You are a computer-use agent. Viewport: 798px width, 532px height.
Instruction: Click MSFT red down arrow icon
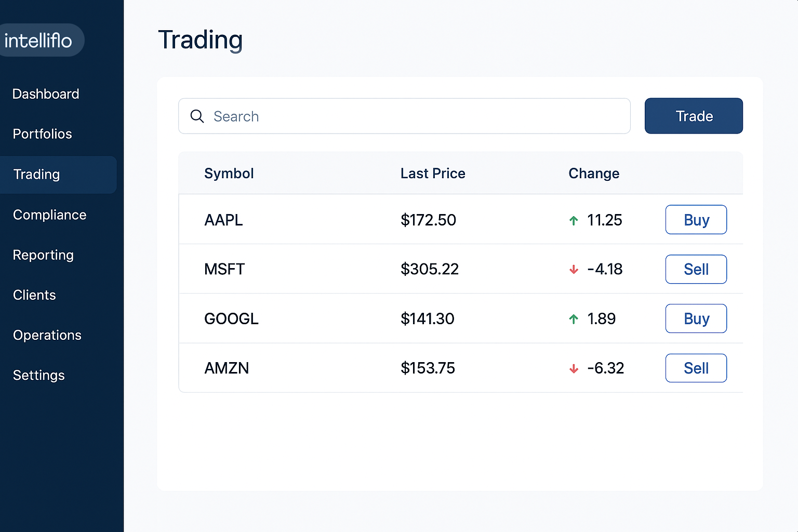click(x=574, y=269)
